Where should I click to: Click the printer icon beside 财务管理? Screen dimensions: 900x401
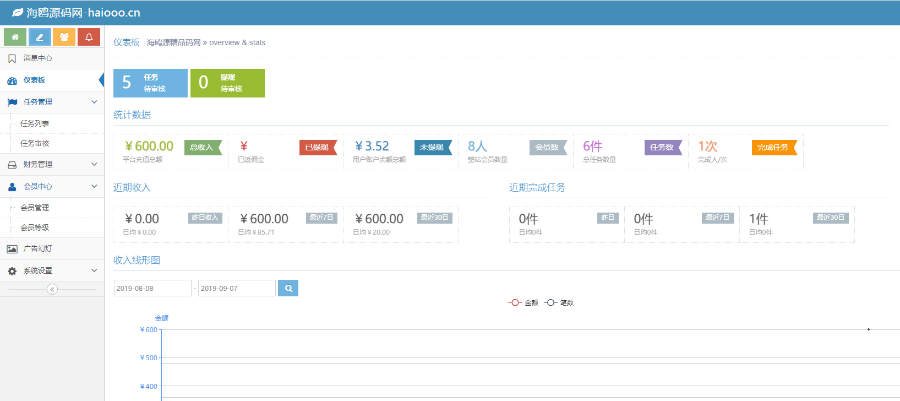[12, 165]
